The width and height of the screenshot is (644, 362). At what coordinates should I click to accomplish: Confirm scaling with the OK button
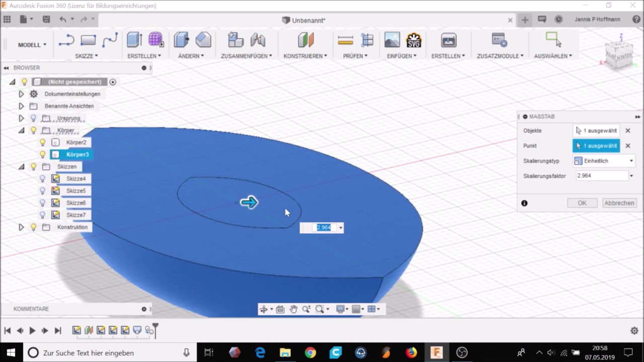coord(582,203)
